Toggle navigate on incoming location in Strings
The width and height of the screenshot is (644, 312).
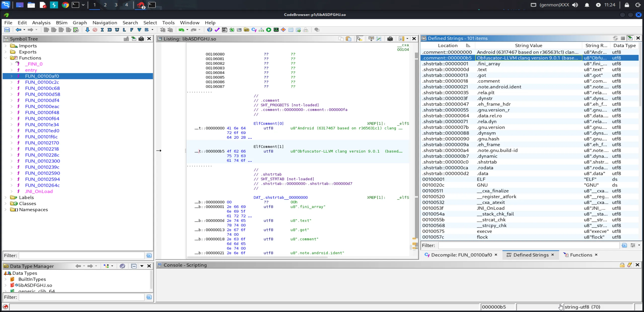pyautogui.click(x=630, y=38)
